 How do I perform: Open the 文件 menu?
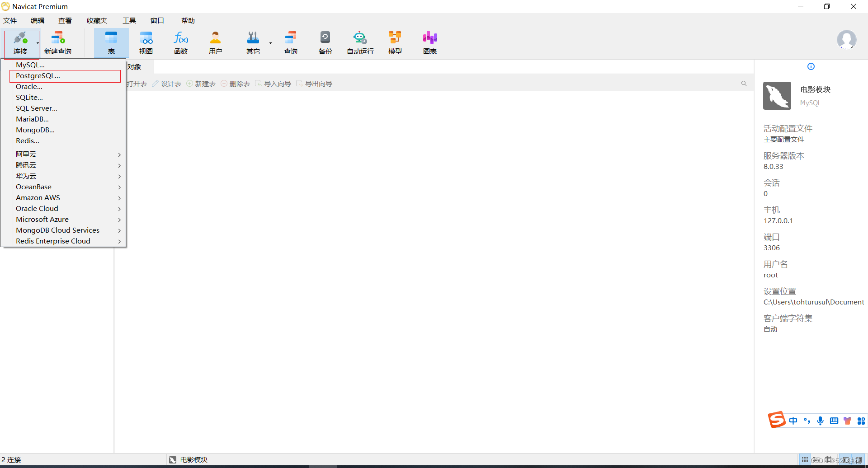coord(10,21)
